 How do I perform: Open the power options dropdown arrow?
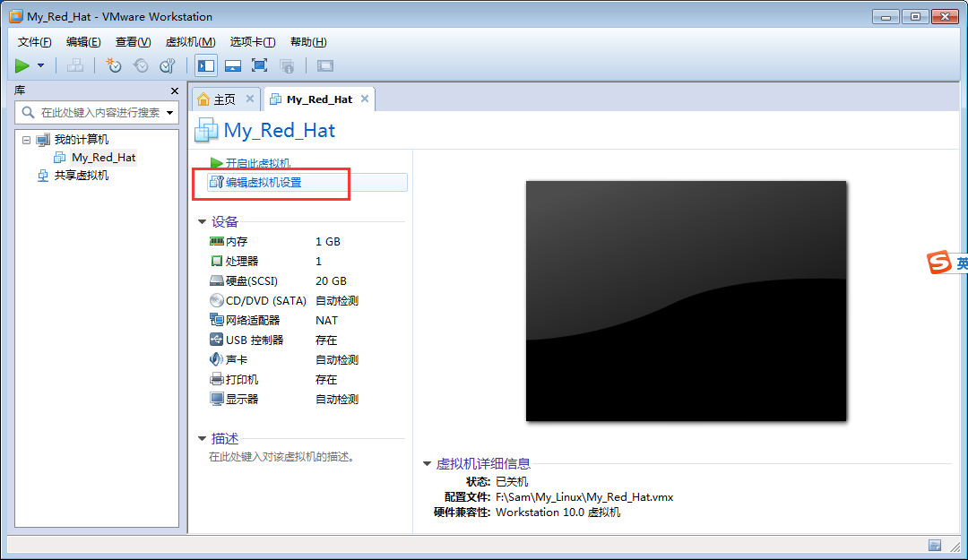click(40, 65)
